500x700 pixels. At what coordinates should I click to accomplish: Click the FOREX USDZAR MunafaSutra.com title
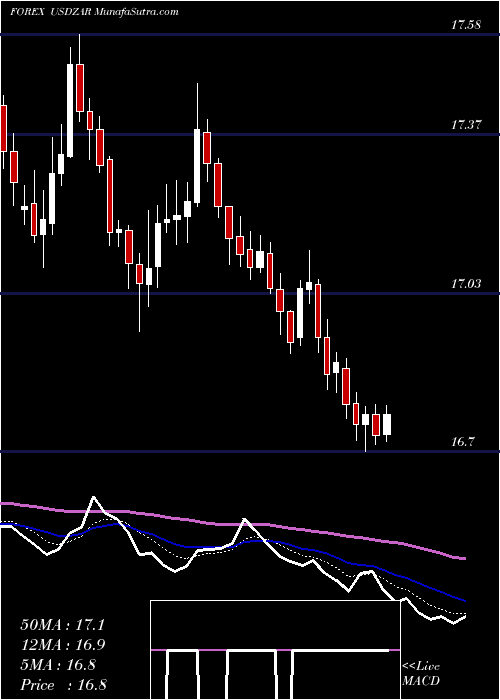94,12
